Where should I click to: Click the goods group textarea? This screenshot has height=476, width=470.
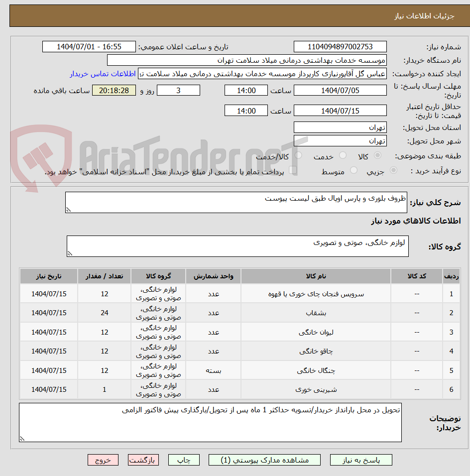coord(237,246)
